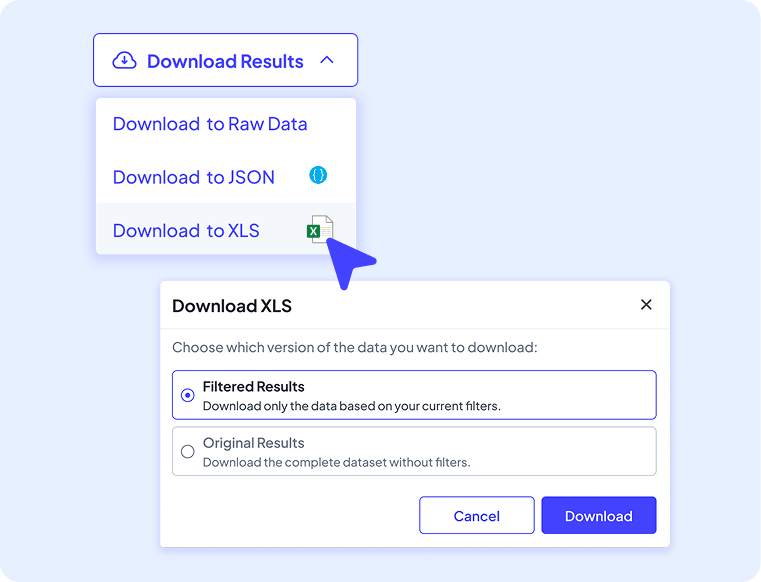Click the 'Download only the data' description
This screenshot has width=761, height=582.
click(x=351, y=406)
